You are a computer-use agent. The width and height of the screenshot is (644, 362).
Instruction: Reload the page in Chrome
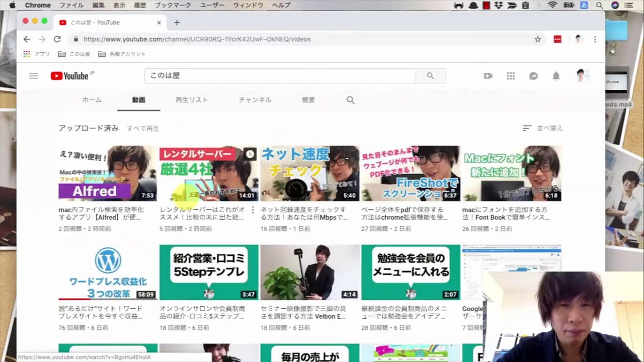(57, 39)
